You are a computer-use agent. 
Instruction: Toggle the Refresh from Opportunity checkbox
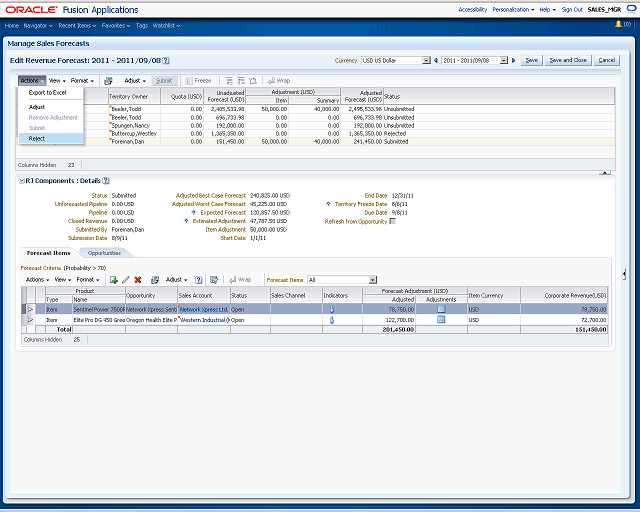[393, 221]
